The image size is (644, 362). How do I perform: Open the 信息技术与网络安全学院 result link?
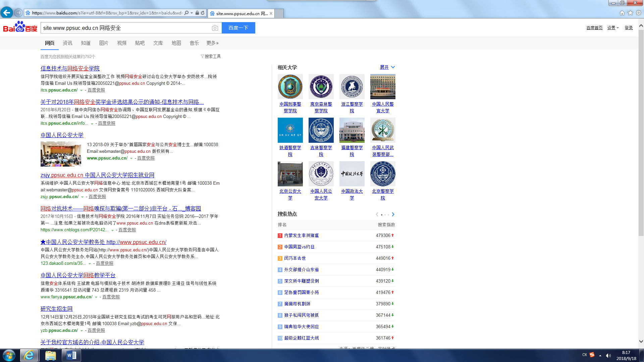(x=70, y=68)
